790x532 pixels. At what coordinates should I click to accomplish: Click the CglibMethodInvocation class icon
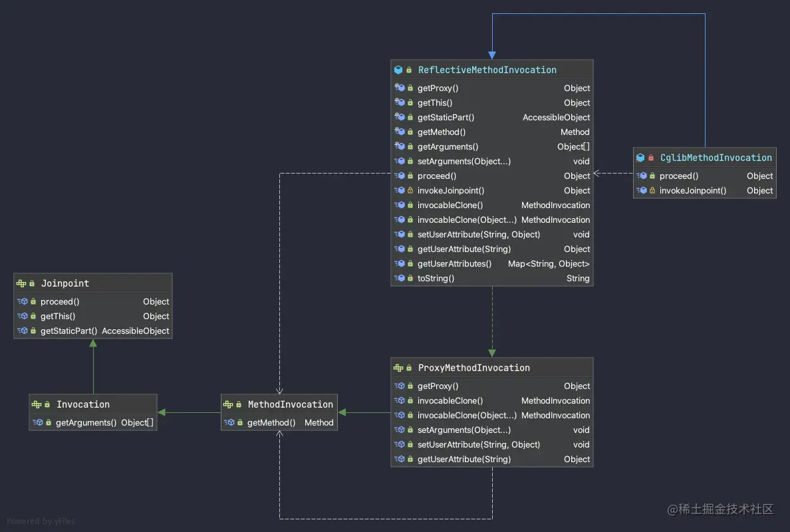640,158
